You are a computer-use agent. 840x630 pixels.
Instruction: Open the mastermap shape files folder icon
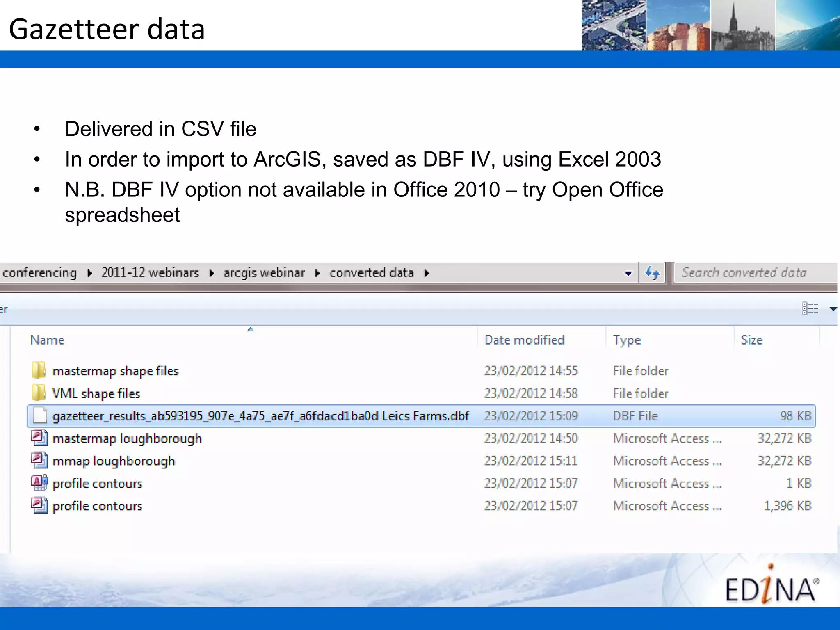point(39,370)
